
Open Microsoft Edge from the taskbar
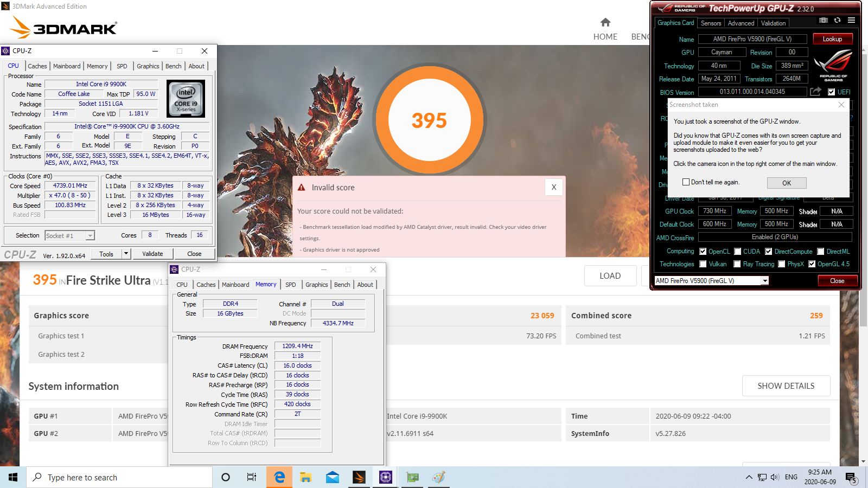click(x=279, y=477)
